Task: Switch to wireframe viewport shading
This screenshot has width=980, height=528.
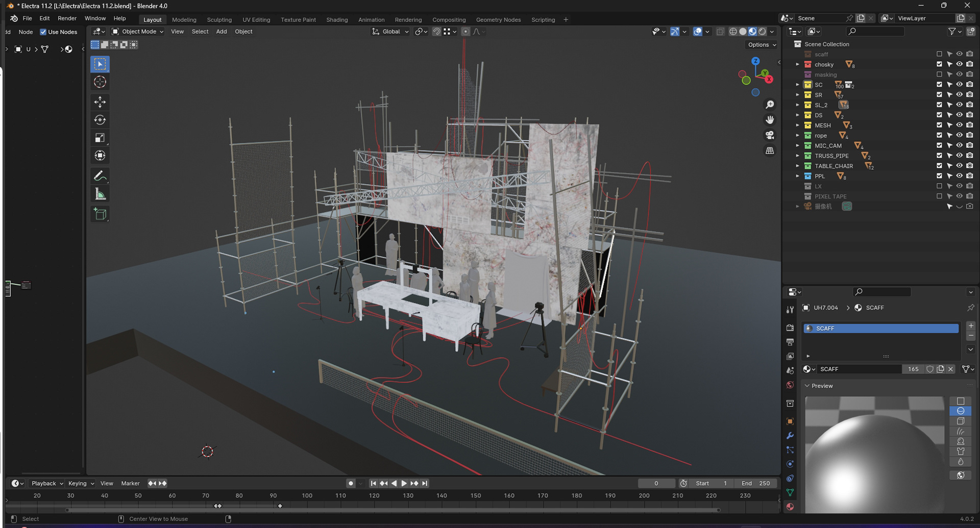Action: pos(733,32)
